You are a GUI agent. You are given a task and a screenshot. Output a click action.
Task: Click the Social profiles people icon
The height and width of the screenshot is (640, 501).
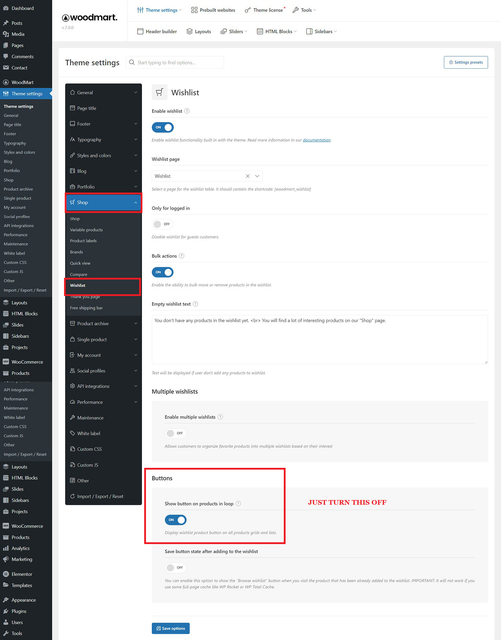tap(72, 371)
